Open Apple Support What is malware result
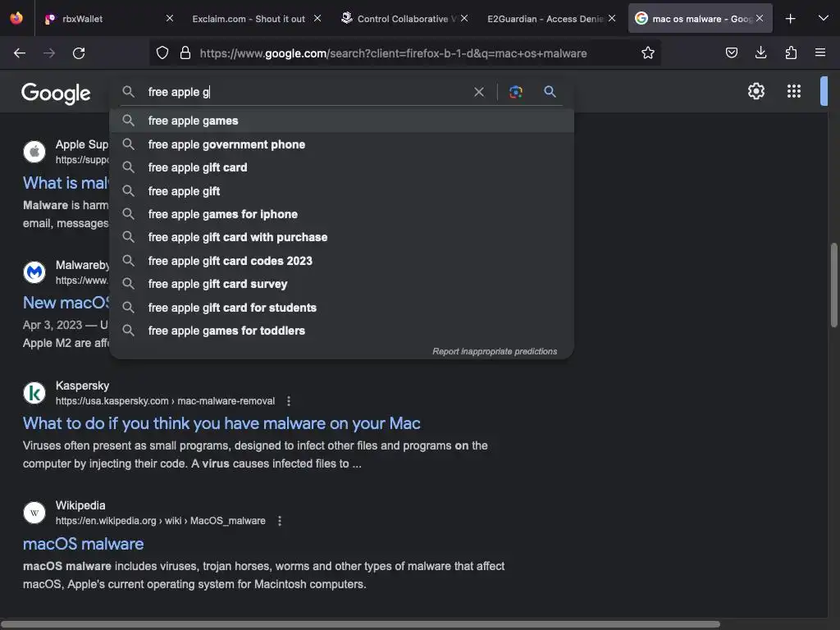The width and height of the screenshot is (840, 630). (66, 183)
